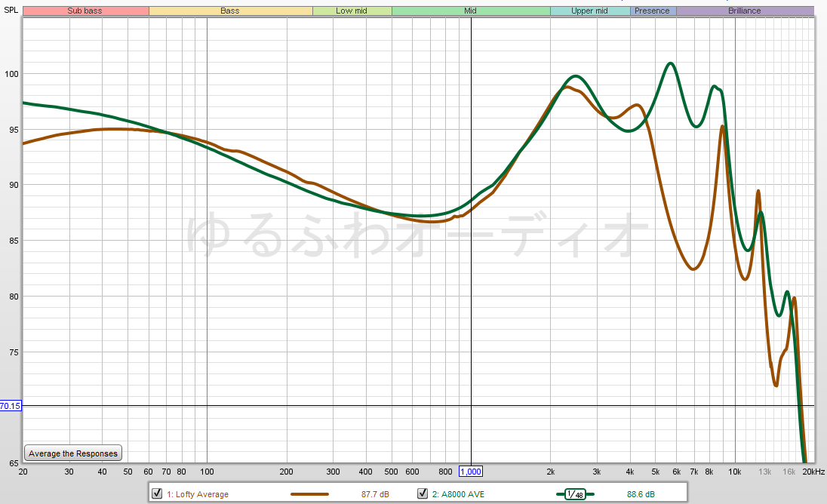The height and width of the screenshot is (504, 827).
Task: Select the Mid band label
Action: point(470,11)
